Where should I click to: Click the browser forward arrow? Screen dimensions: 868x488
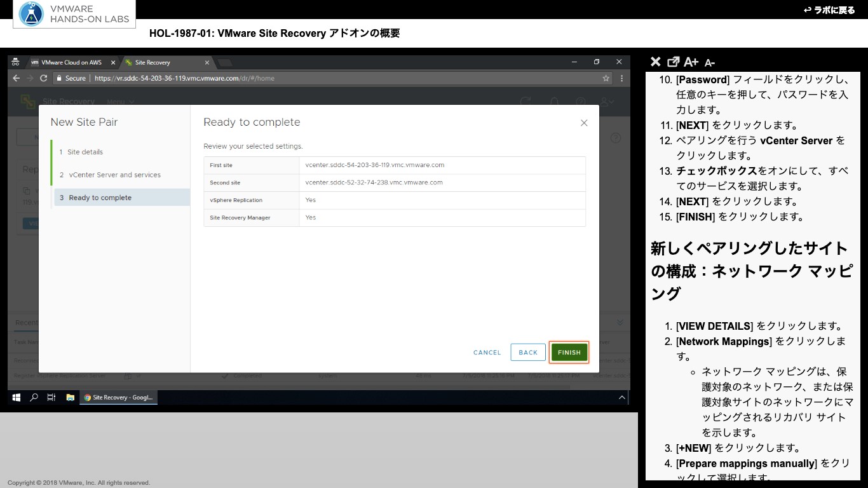click(x=30, y=78)
